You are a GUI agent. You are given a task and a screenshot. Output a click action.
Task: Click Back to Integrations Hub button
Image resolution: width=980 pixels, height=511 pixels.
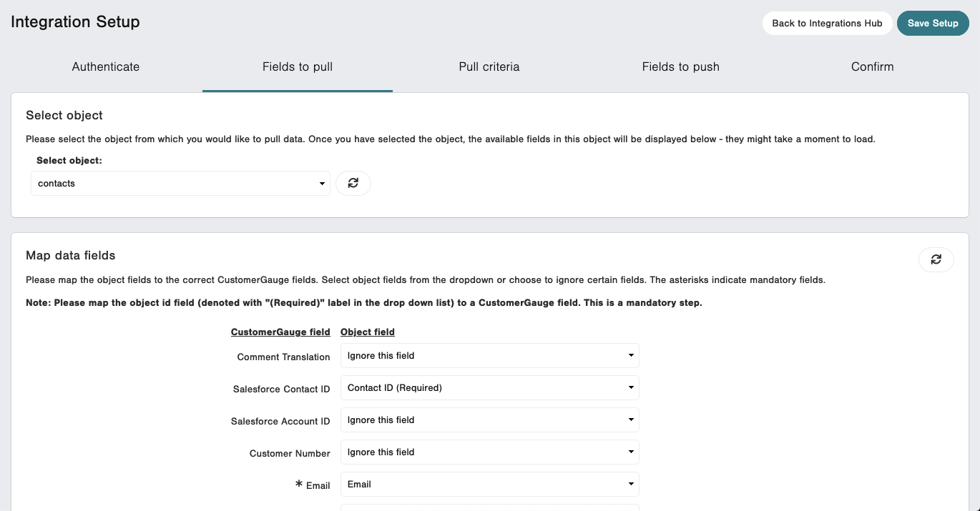pyautogui.click(x=828, y=23)
